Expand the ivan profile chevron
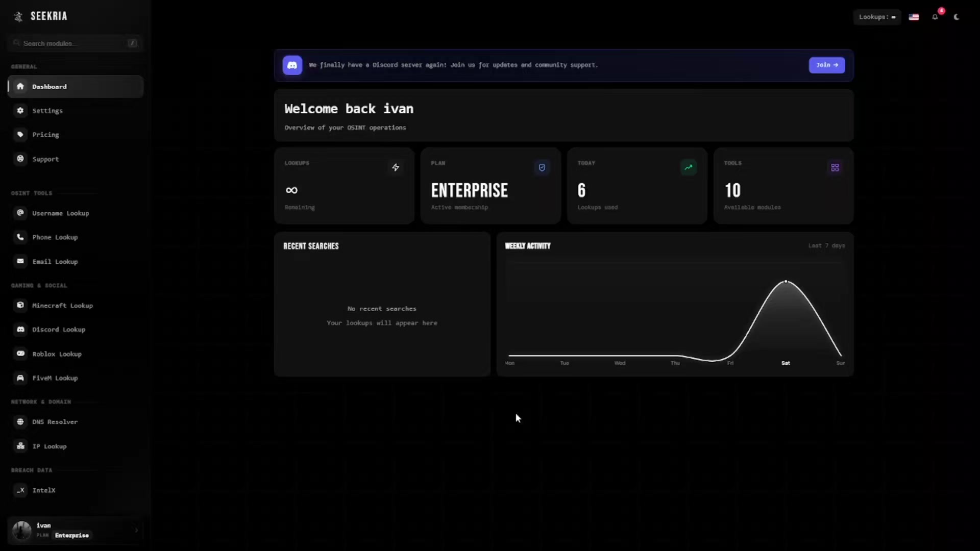This screenshot has width=980, height=551. [136, 530]
